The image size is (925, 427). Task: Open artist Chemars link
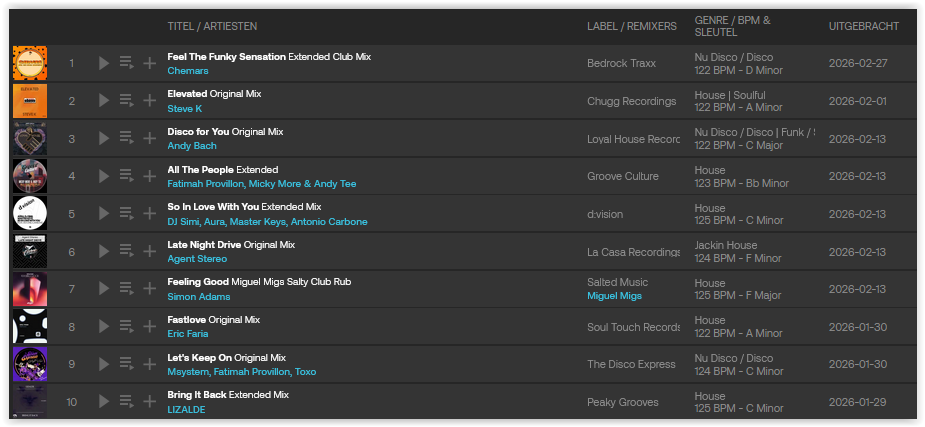point(188,71)
